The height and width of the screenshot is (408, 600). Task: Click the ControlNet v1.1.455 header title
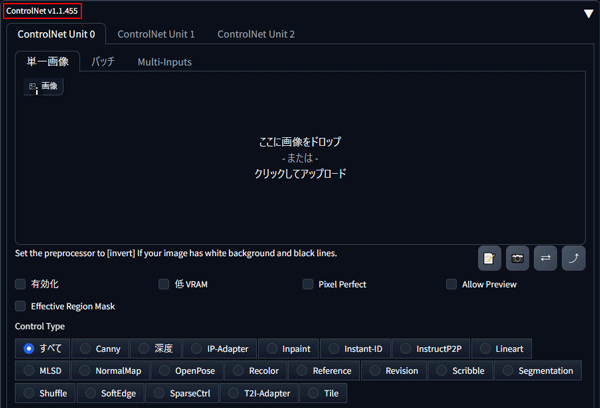42,11
